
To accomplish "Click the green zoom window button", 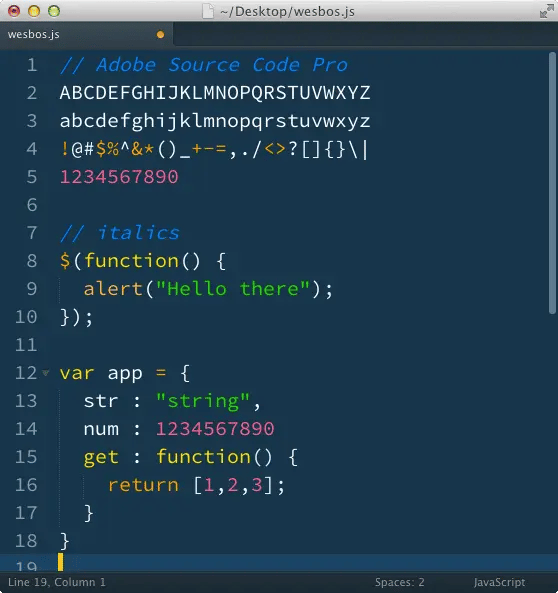I will click(x=54, y=11).
